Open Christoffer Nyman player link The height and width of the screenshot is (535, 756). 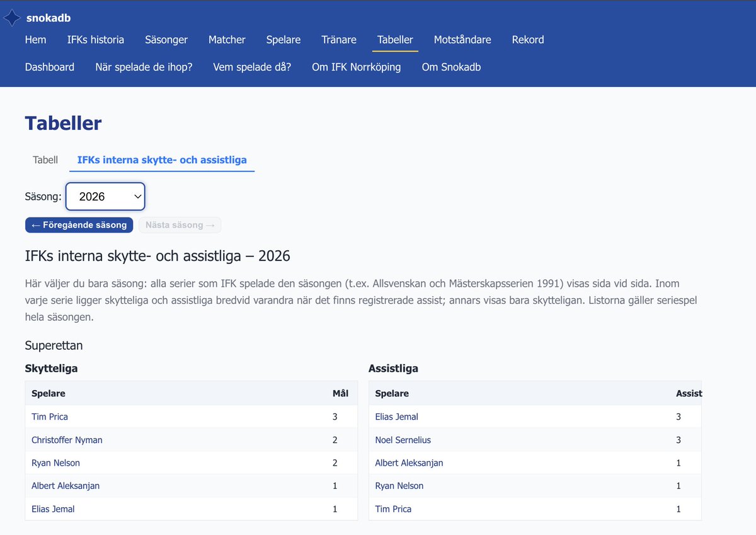coord(67,440)
